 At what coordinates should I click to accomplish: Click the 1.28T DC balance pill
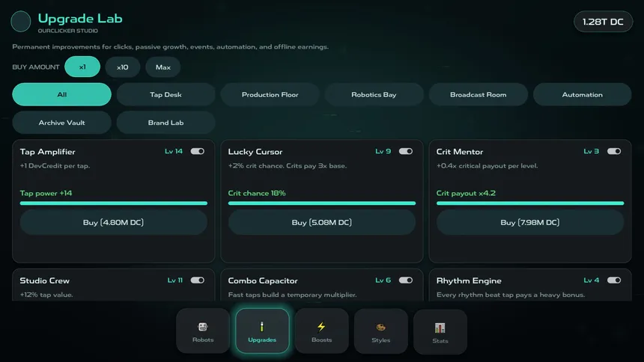603,22
